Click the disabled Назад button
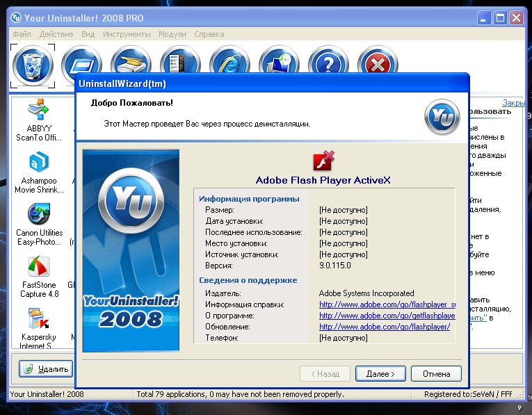Image resolution: width=532 pixels, height=415 pixels. (325, 373)
